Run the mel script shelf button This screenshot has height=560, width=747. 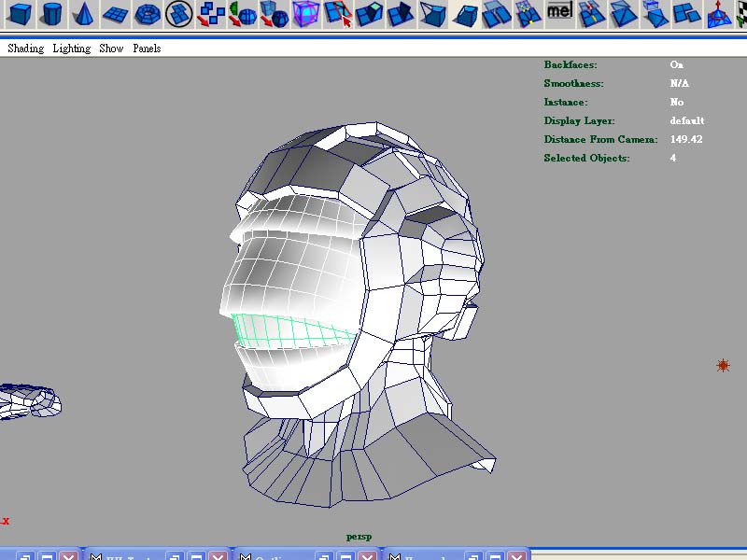(559, 10)
